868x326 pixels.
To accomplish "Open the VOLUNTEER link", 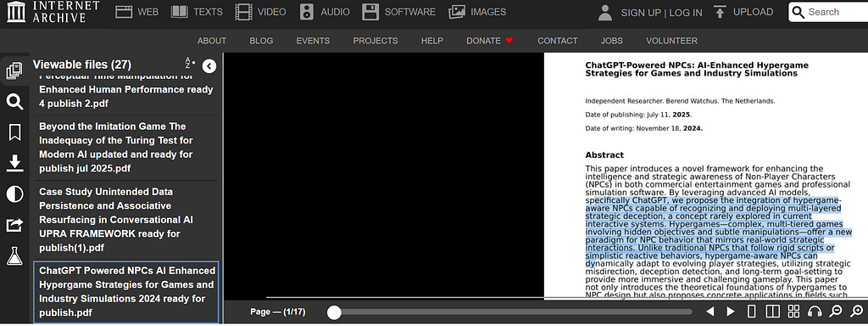I will (x=671, y=41).
